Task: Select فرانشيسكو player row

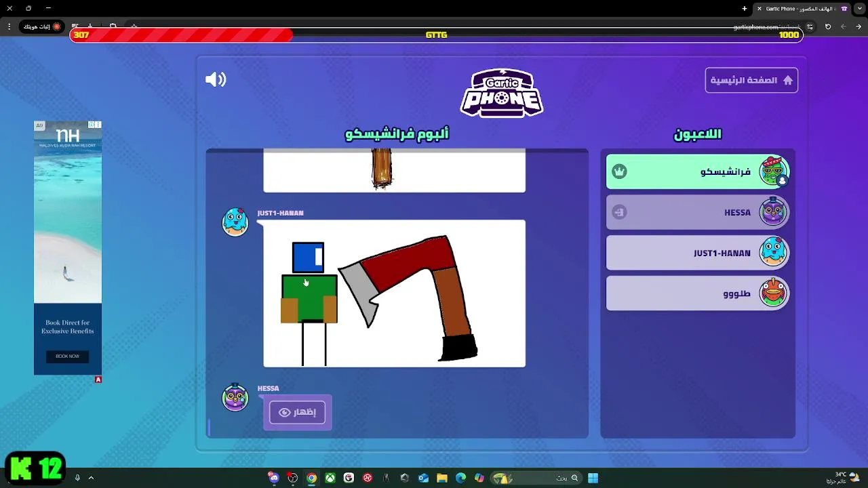Action: pyautogui.click(x=698, y=171)
